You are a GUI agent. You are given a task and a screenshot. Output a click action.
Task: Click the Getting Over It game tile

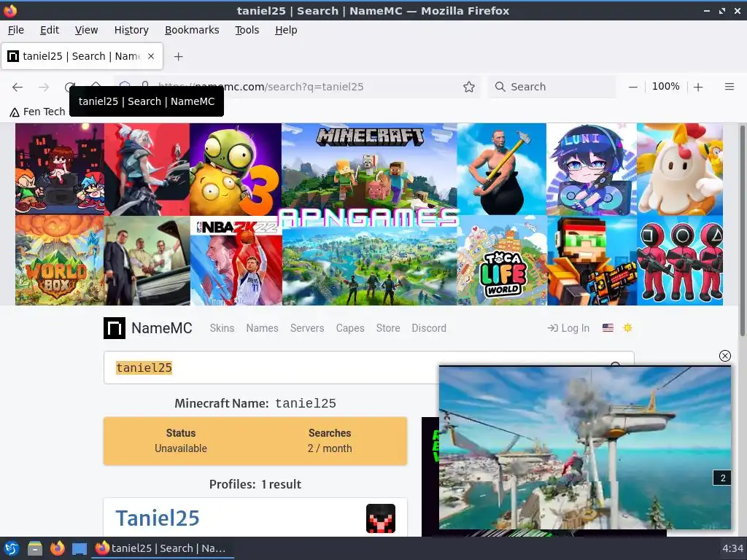tap(502, 169)
